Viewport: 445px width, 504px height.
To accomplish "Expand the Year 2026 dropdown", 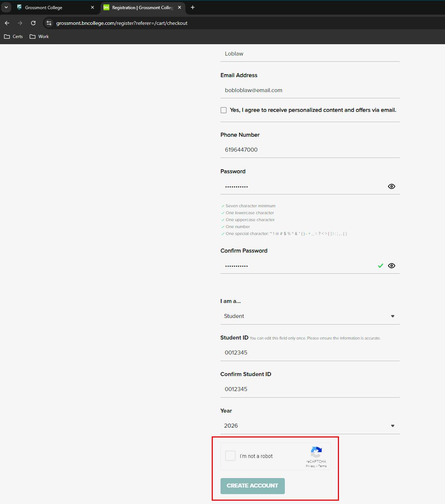I will 309,426.
